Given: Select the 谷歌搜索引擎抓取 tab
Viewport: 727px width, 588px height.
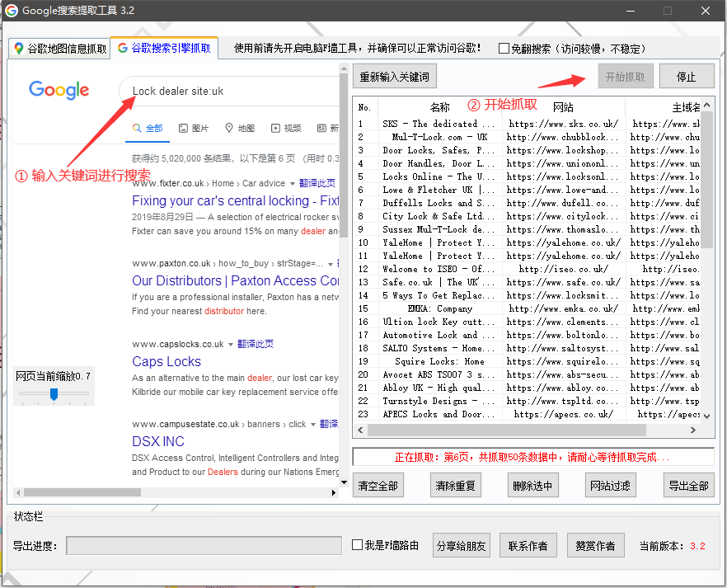Looking at the screenshot, I should tap(164, 48).
